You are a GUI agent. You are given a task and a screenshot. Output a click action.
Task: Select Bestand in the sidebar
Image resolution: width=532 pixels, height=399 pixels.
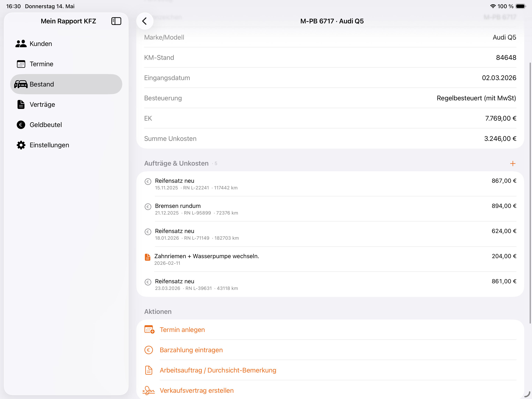click(66, 84)
